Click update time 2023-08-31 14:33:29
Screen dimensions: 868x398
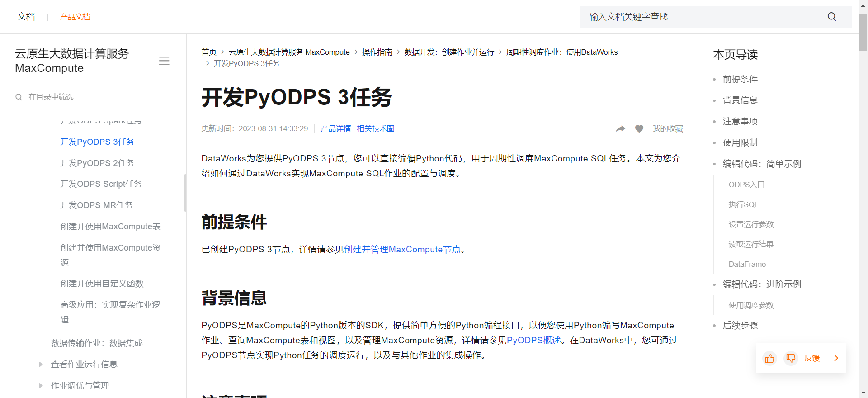click(273, 129)
